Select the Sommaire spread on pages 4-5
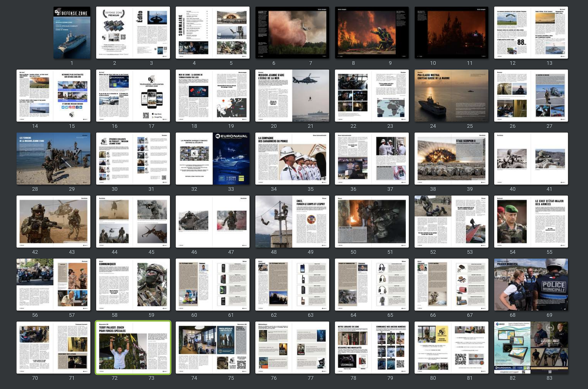The width and height of the screenshot is (588, 389). pyautogui.click(x=212, y=33)
